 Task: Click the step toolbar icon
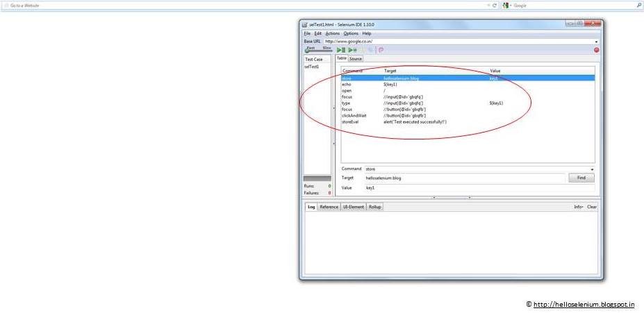tap(371, 50)
